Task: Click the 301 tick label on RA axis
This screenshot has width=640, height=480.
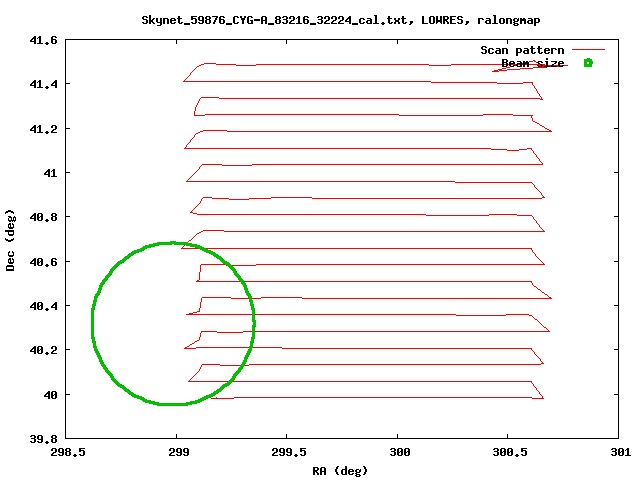Action: click(621, 452)
